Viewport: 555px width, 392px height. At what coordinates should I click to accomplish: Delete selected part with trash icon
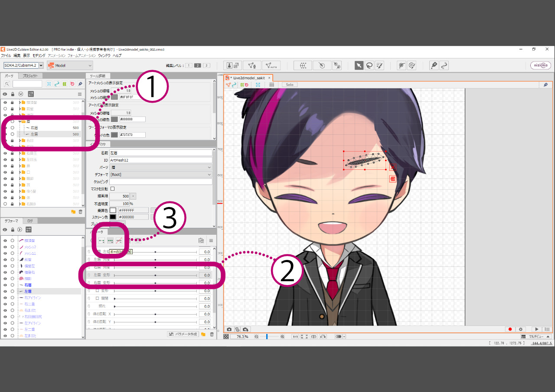pyautogui.click(x=80, y=212)
